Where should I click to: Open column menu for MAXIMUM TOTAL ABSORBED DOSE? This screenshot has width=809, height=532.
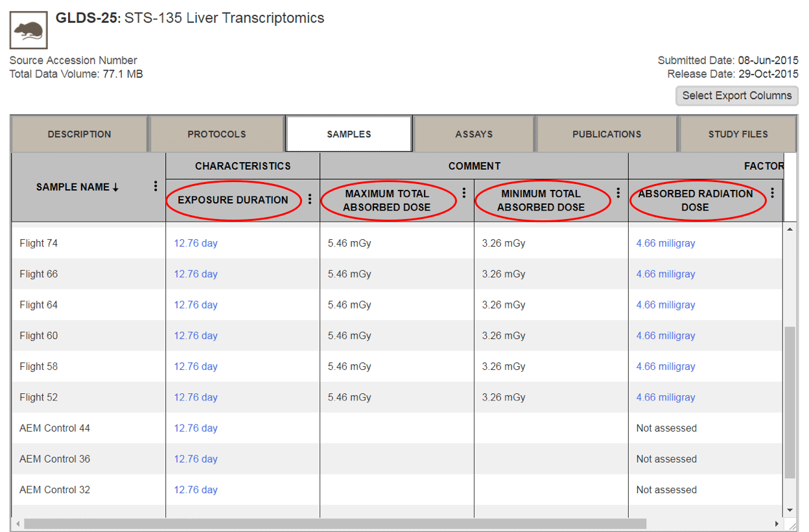463,192
